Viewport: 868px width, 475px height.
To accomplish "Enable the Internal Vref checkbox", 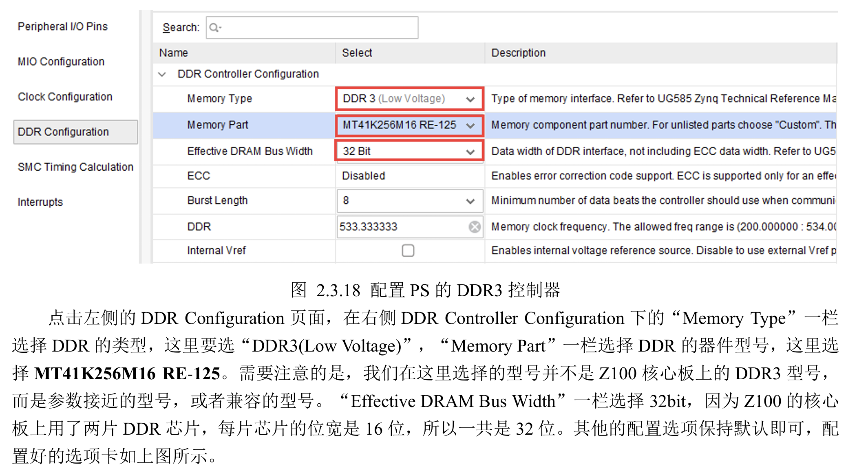I will tap(408, 251).
